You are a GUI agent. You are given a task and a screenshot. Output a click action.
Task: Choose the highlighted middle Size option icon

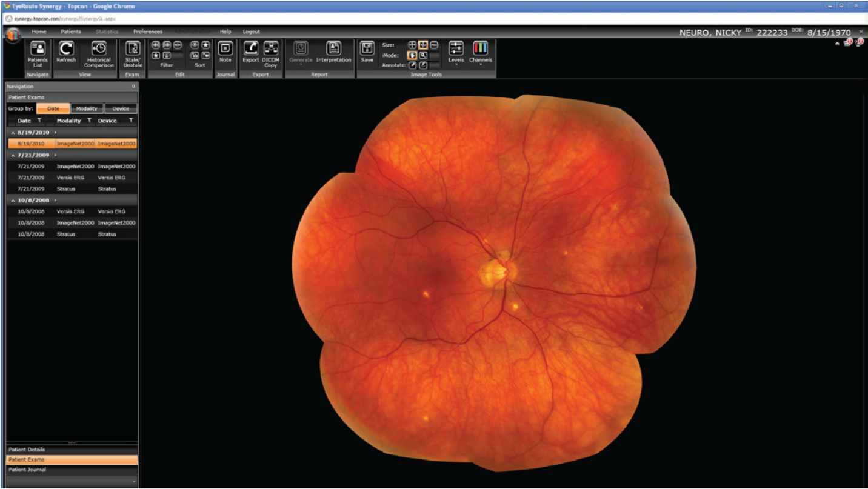click(x=423, y=45)
